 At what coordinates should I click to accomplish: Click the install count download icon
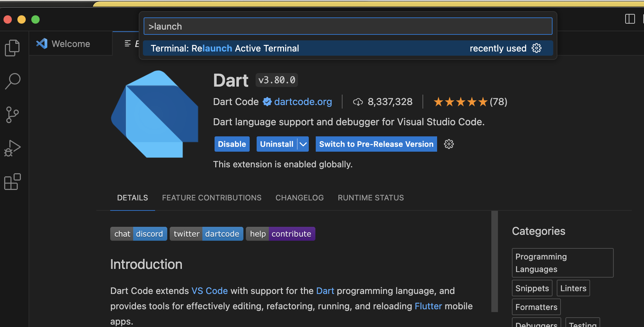[358, 102]
